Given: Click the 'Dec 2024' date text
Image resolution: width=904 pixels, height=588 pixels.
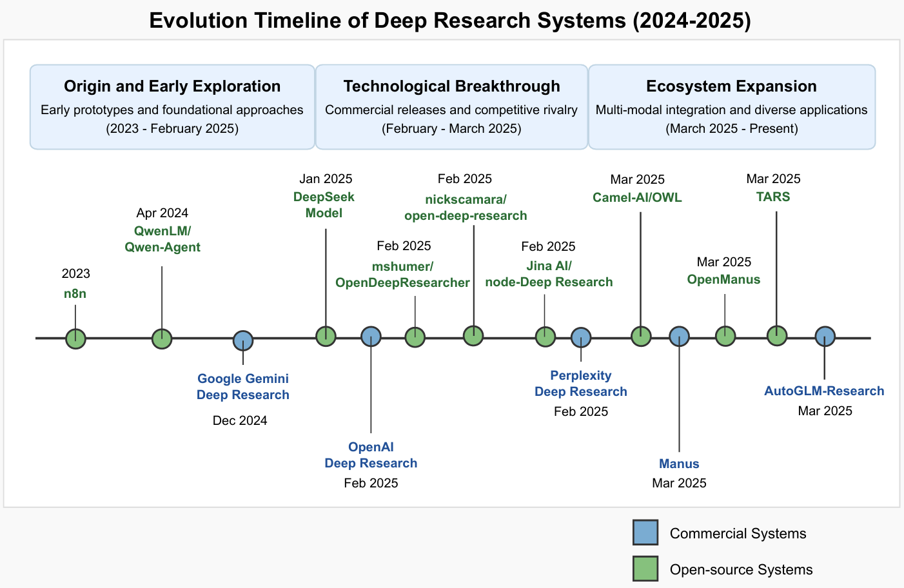Looking at the screenshot, I should 240,421.
